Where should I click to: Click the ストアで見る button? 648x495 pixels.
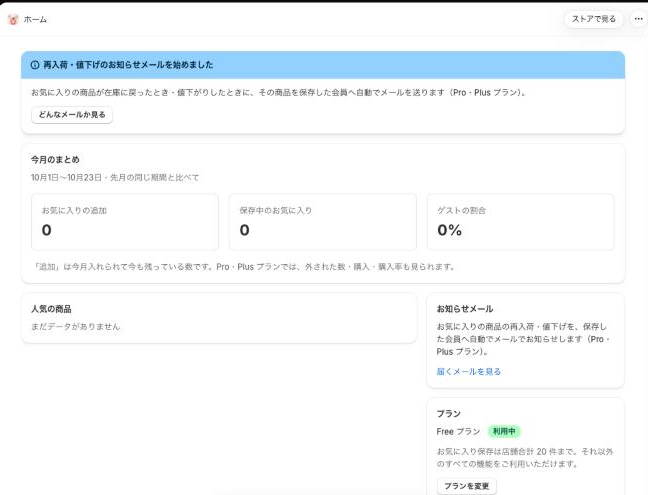[x=594, y=19]
